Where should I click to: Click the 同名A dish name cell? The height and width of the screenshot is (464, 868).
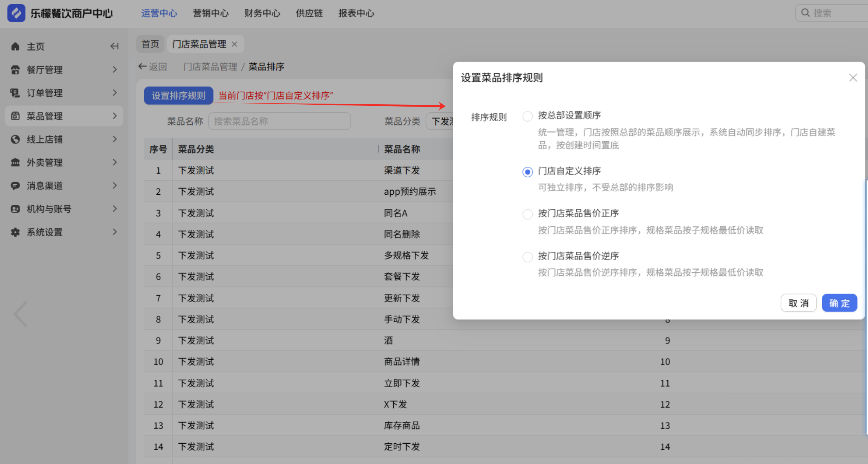395,213
